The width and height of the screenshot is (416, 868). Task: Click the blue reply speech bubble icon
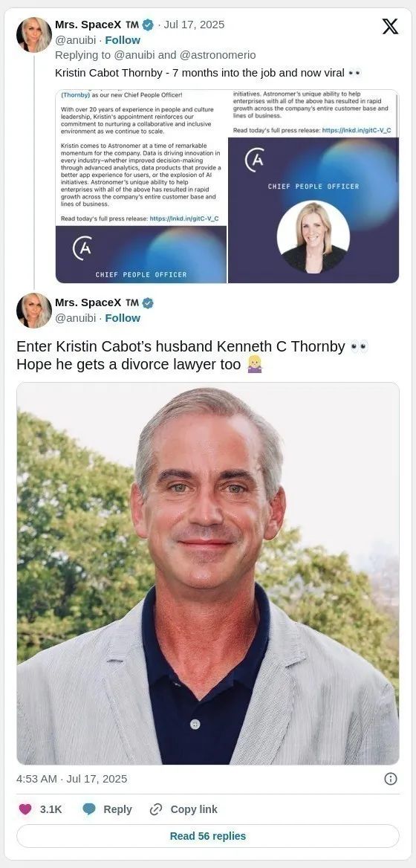89,809
